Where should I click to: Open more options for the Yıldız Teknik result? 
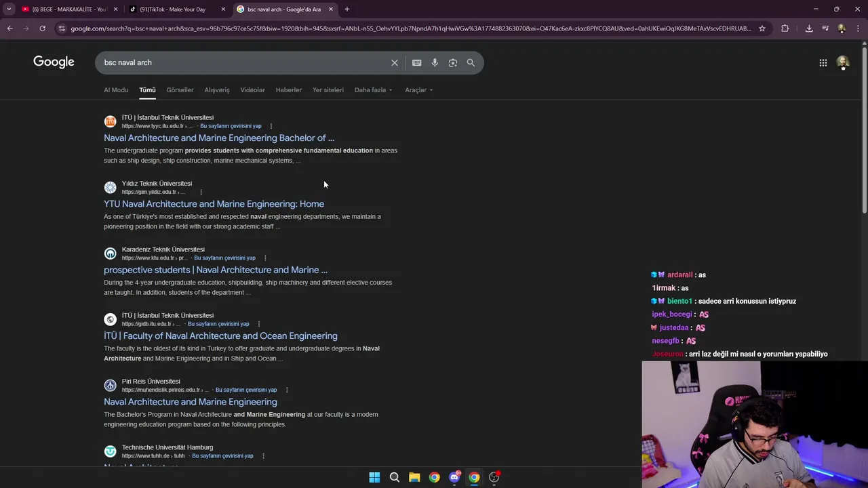201,192
